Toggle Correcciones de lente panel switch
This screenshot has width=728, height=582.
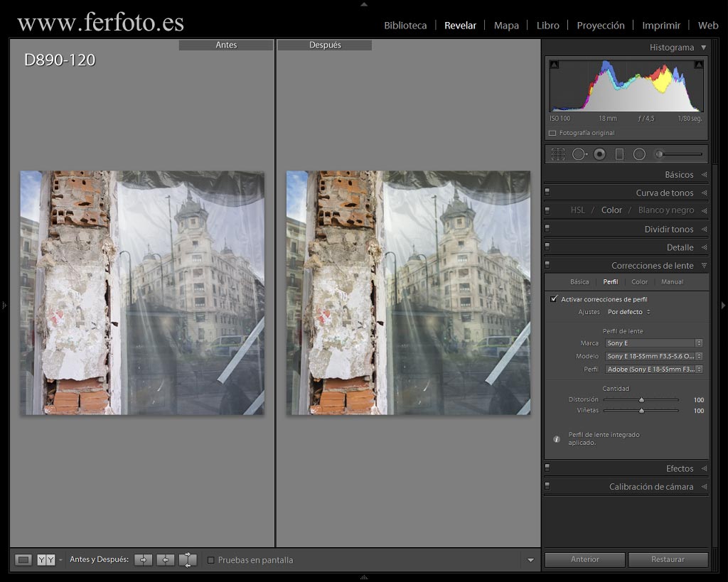pyautogui.click(x=547, y=265)
